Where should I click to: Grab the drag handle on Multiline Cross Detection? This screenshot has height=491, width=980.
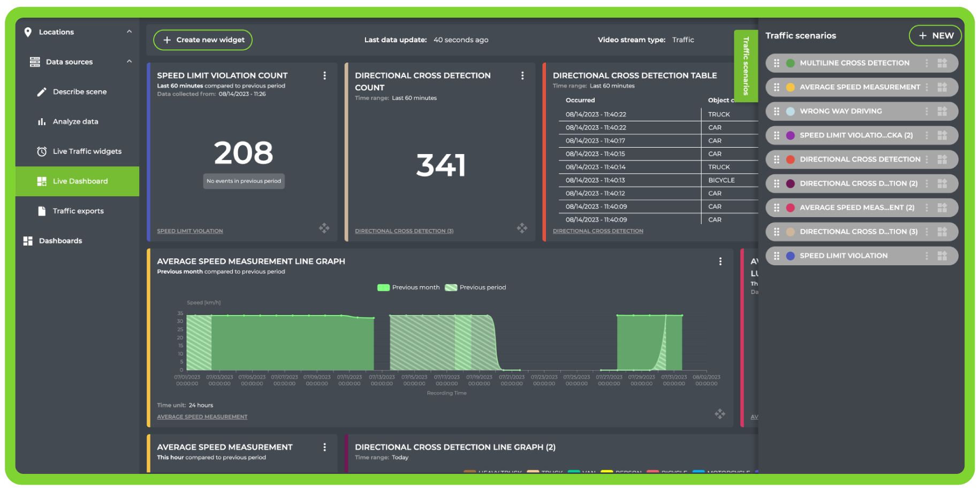(x=777, y=63)
